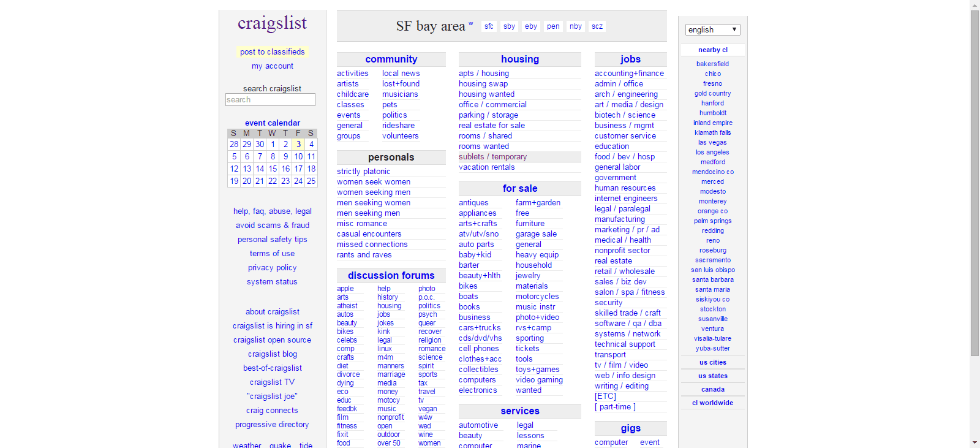Viewport: 980px width, 448px height.
Task: Open help, faq, abuse, legal link
Action: (273, 211)
